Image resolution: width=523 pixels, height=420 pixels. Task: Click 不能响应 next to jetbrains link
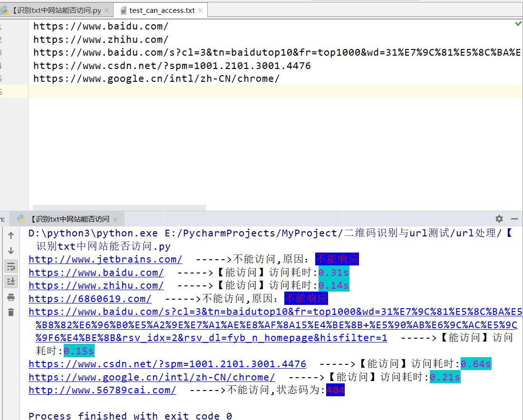(x=337, y=259)
